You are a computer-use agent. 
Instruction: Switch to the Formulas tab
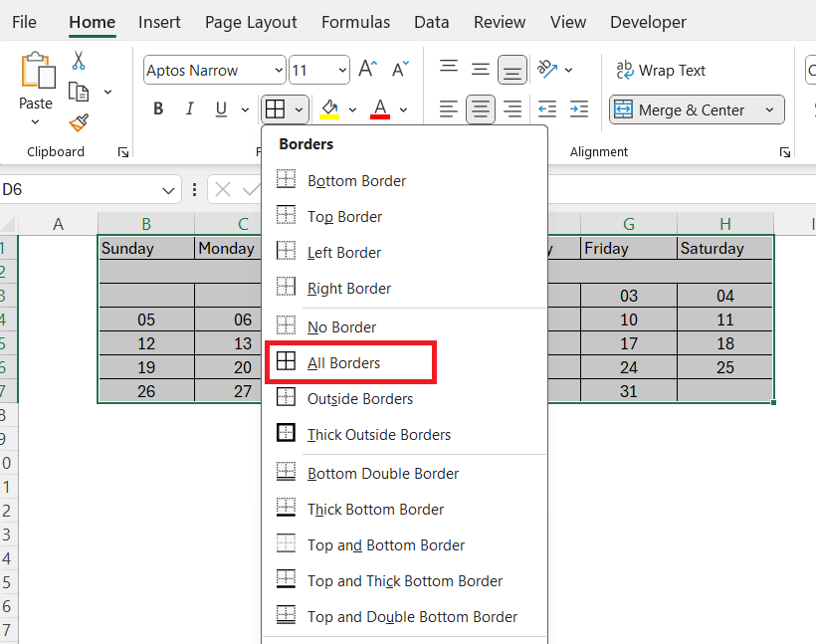click(x=355, y=22)
